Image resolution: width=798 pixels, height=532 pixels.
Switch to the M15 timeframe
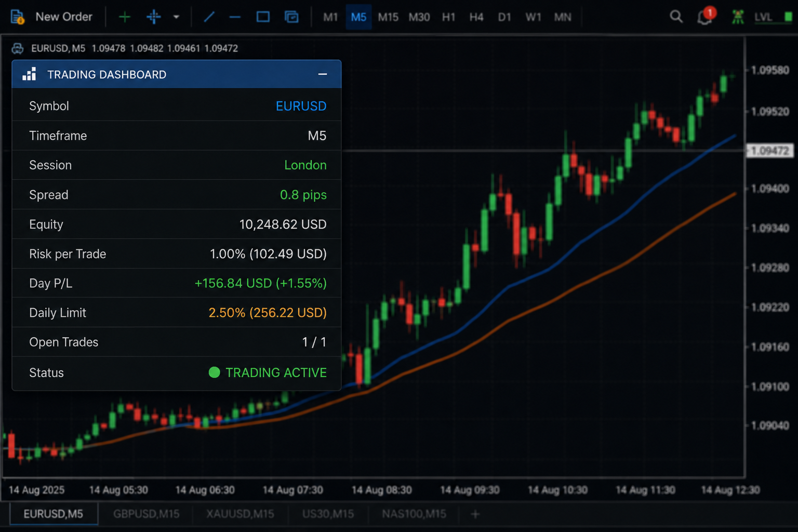pyautogui.click(x=388, y=17)
